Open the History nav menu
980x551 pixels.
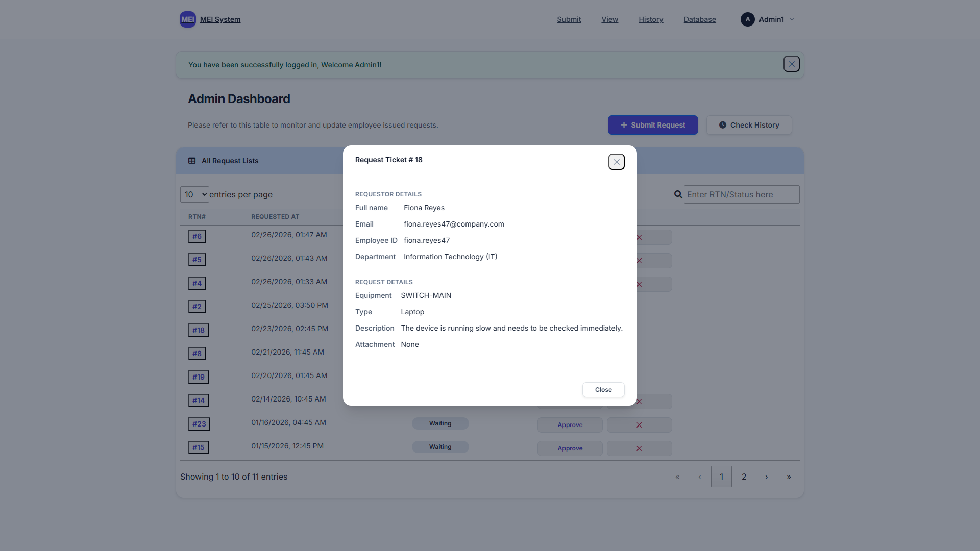click(x=651, y=19)
